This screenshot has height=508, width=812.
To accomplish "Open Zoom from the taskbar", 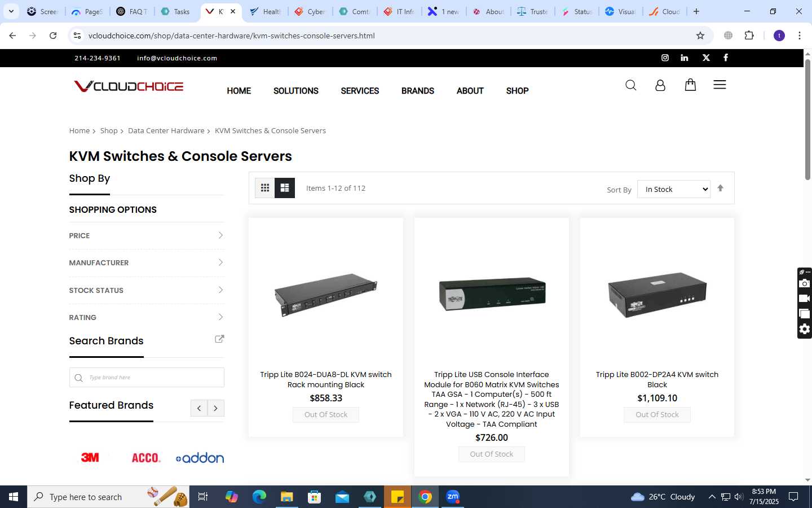I will [x=453, y=497].
